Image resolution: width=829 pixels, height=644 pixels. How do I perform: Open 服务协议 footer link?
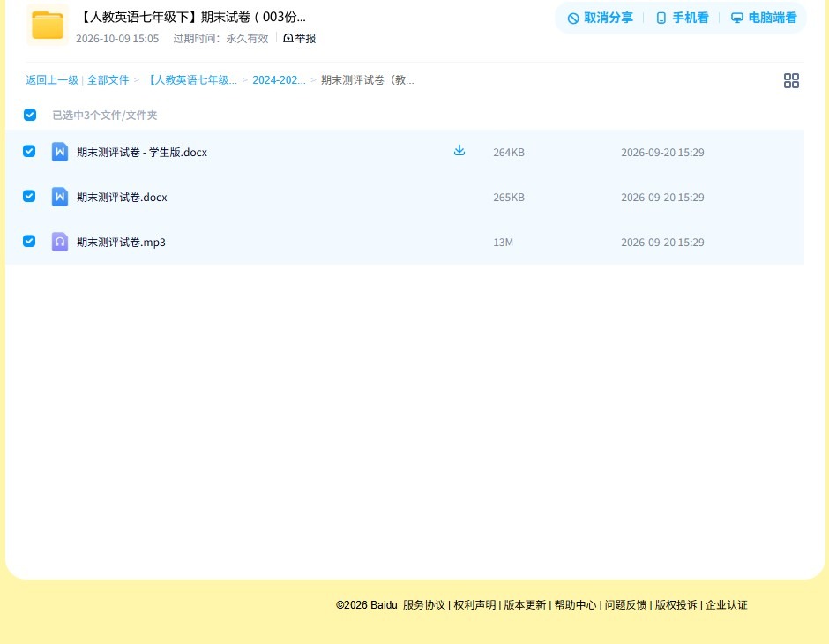(424, 605)
